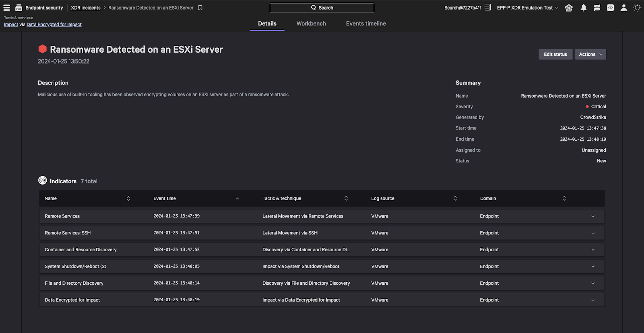Sort indicators by Log source
Image resolution: width=644 pixels, height=333 pixels.
pos(455,198)
